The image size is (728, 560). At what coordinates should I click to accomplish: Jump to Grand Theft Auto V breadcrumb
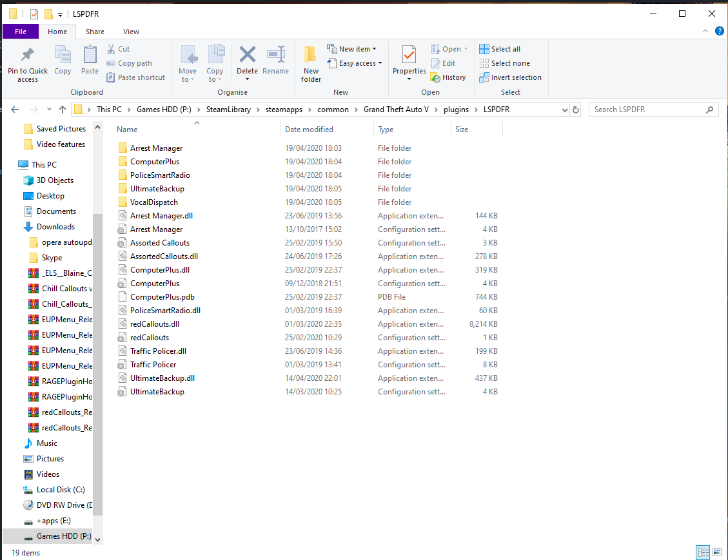pos(396,110)
